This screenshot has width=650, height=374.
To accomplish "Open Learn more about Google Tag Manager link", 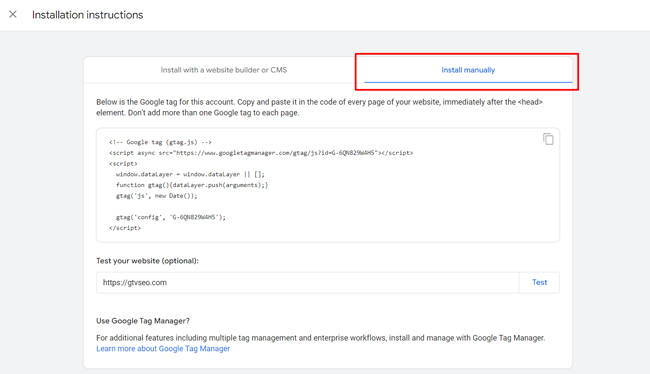I will [x=163, y=349].
